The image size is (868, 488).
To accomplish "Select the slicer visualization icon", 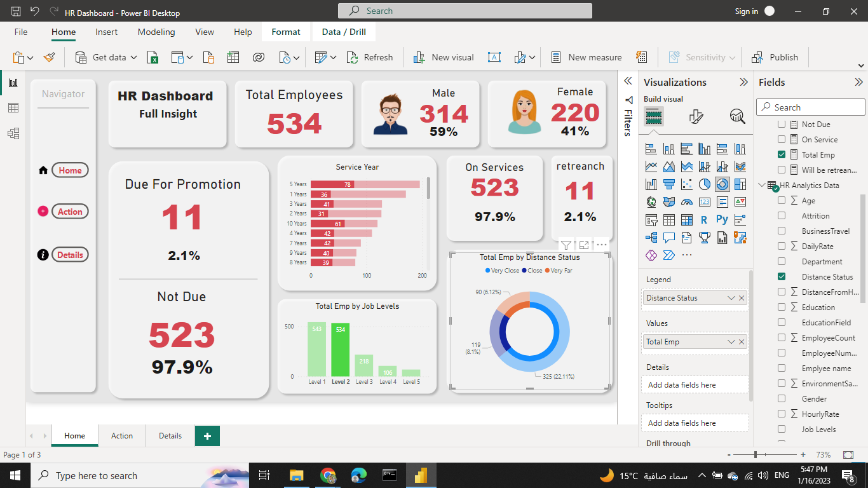I will [652, 219].
